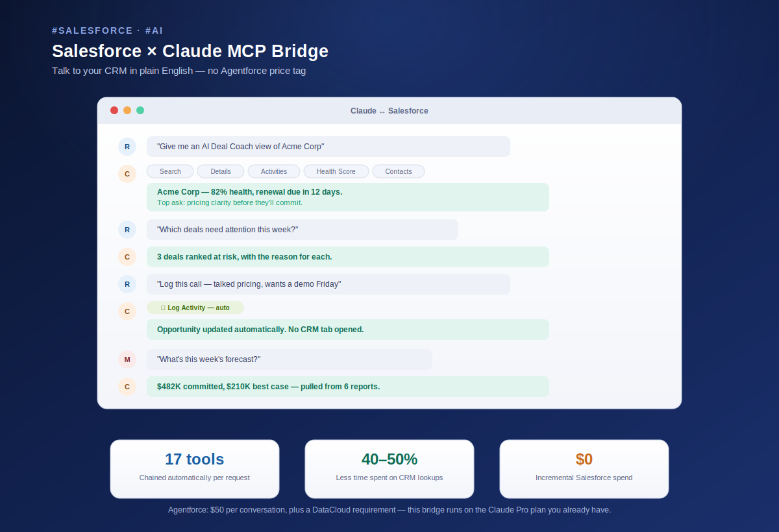Click the 'Log Activity — auto' chip
This screenshot has height=532, width=779.
coord(195,308)
